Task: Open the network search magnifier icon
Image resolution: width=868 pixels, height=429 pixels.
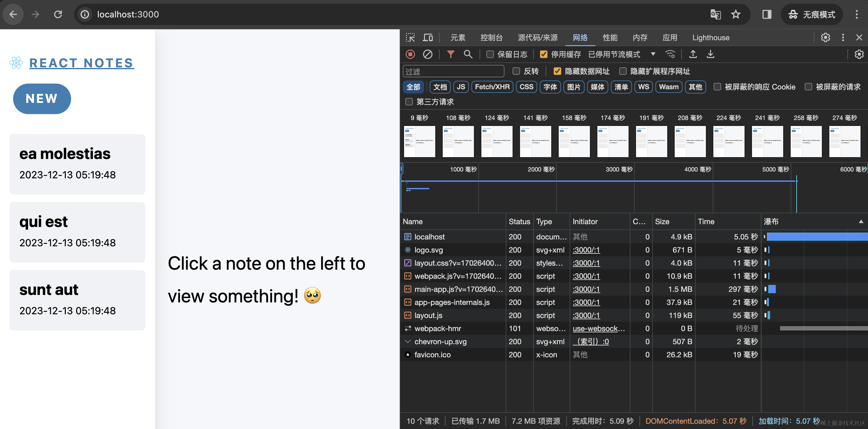Action: coord(468,54)
